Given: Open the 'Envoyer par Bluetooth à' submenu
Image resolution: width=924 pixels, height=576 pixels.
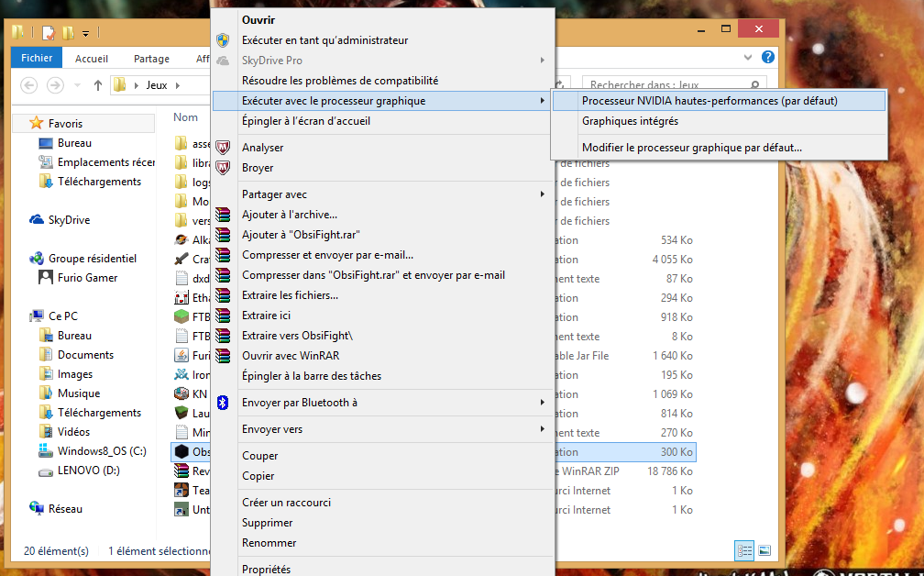Looking at the screenshot, I should (383, 403).
